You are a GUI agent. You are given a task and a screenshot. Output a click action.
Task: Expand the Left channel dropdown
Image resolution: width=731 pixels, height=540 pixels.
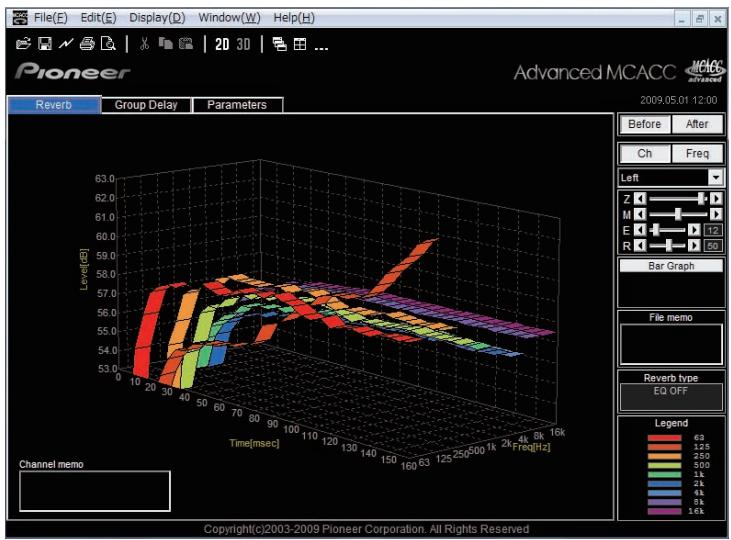(716, 177)
